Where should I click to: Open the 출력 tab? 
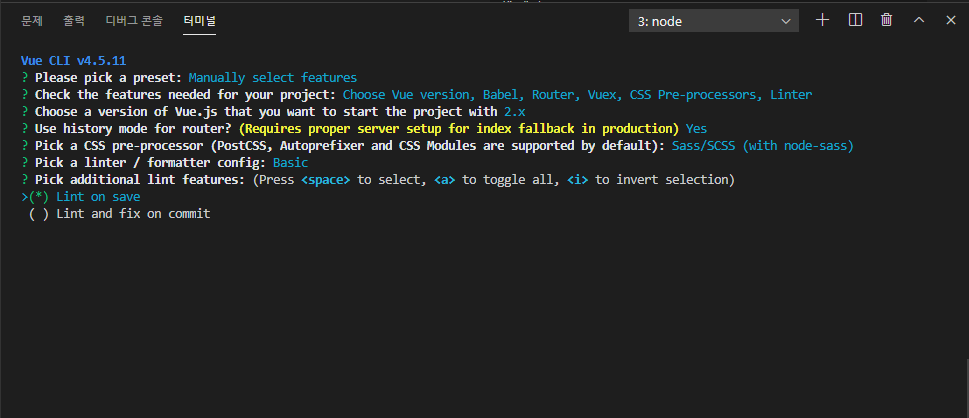(74, 20)
